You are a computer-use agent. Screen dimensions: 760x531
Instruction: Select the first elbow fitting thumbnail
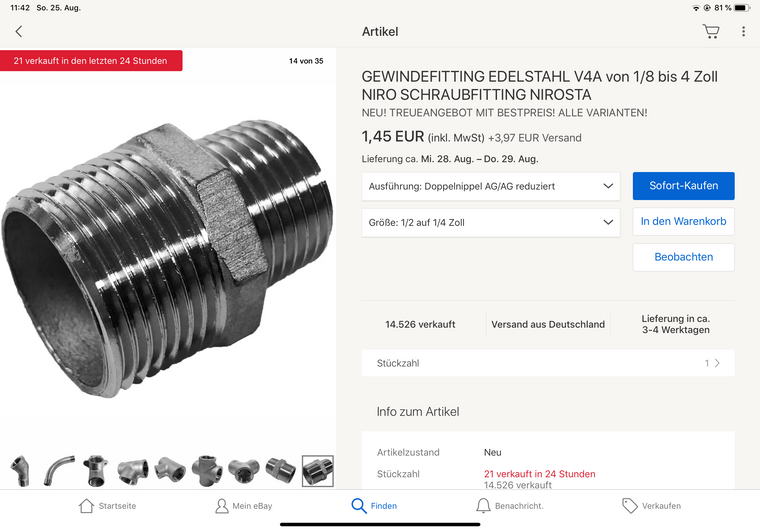point(20,470)
